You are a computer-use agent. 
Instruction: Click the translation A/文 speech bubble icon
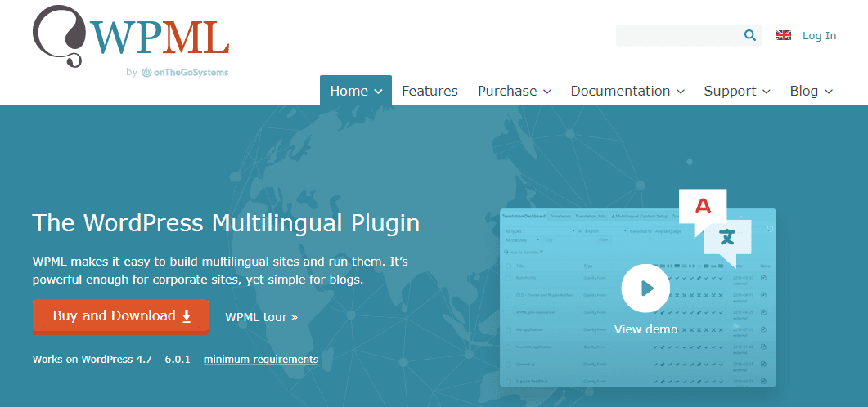coord(716,228)
